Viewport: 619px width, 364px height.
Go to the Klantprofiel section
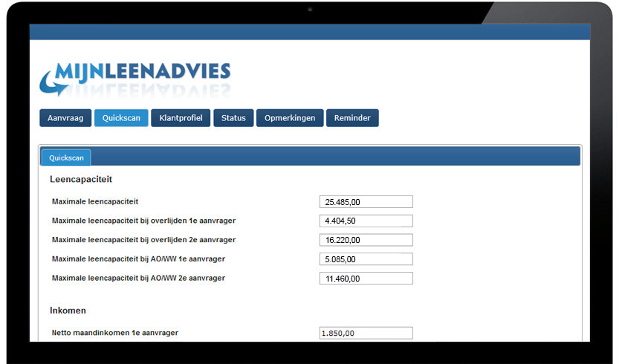click(181, 118)
